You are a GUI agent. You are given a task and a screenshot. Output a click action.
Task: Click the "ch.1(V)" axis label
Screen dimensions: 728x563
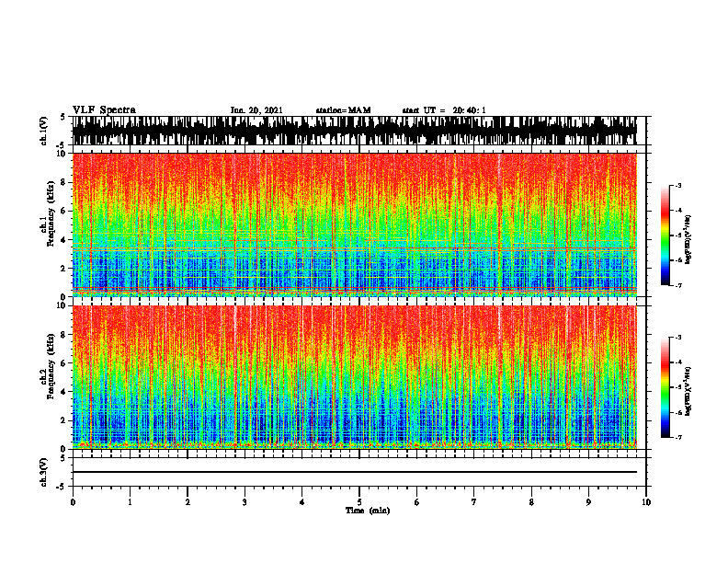click(x=44, y=131)
